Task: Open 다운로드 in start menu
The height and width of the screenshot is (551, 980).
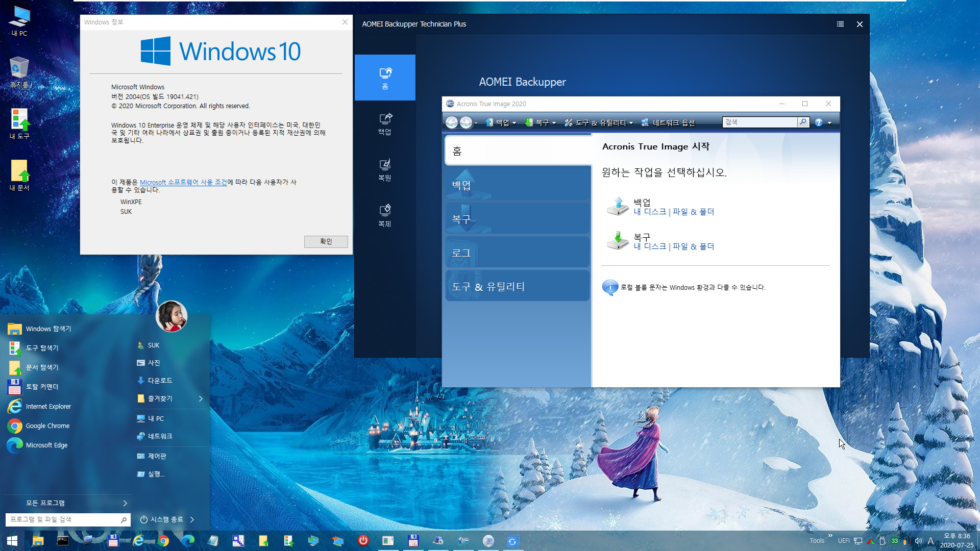Action: point(154,381)
